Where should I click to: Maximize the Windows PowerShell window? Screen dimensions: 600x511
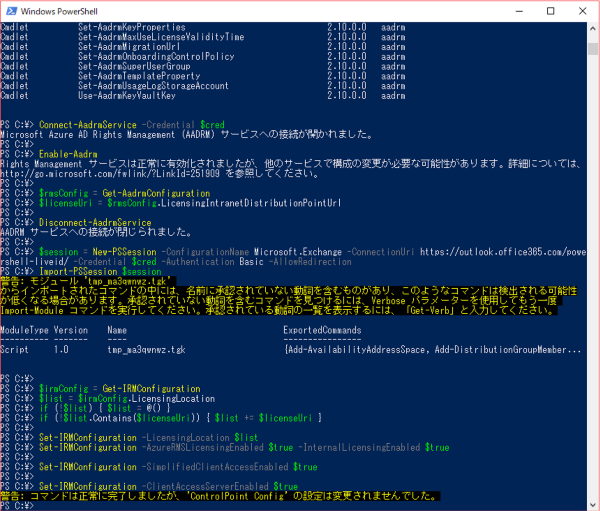point(551,11)
